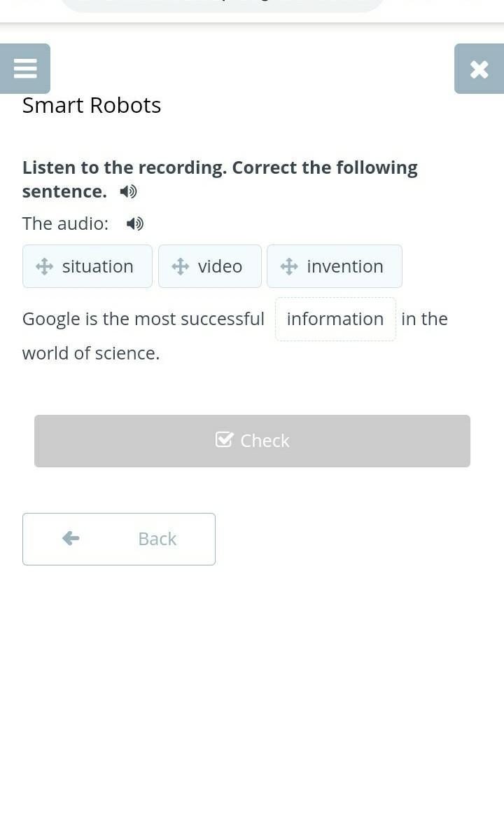Click the 'Google is the most successful' text

(x=143, y=319)
